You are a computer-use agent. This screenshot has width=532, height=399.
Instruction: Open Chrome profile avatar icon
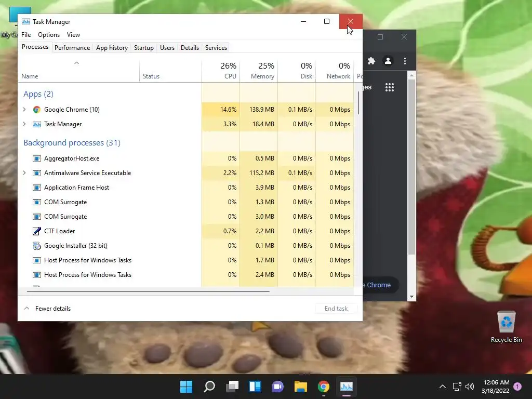(388, 61)
